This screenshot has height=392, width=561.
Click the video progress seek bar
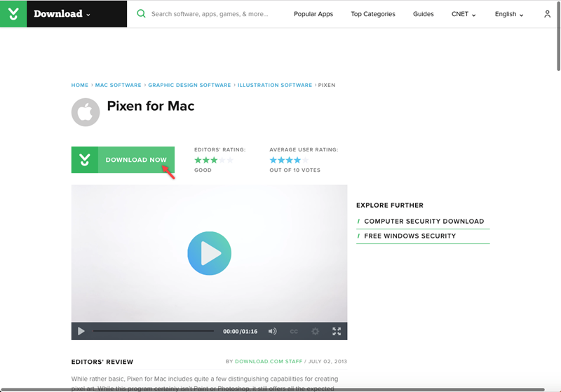tap(154, 331)
